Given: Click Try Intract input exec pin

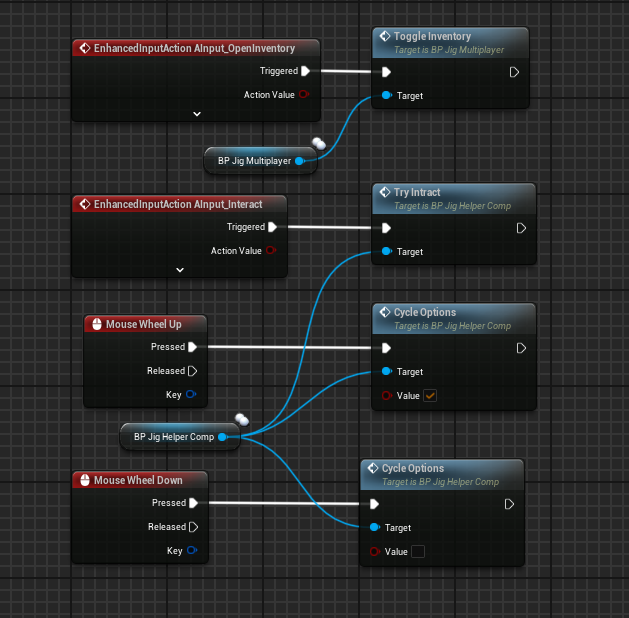Looking at the screenshot, I should [386, 228].
